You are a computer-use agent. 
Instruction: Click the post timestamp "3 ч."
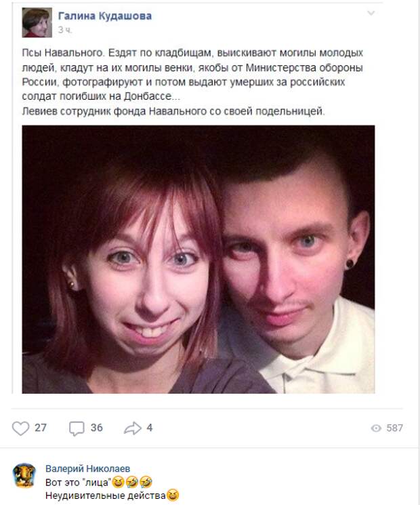65,30
